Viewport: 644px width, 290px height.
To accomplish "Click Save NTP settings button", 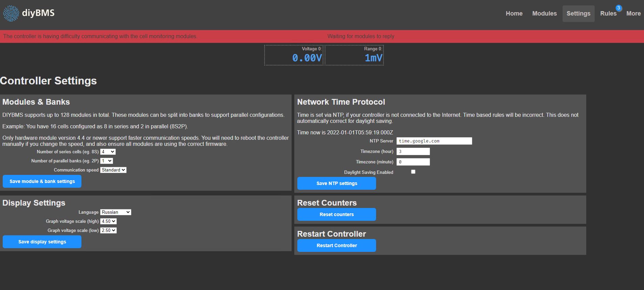I will point(337,183).
